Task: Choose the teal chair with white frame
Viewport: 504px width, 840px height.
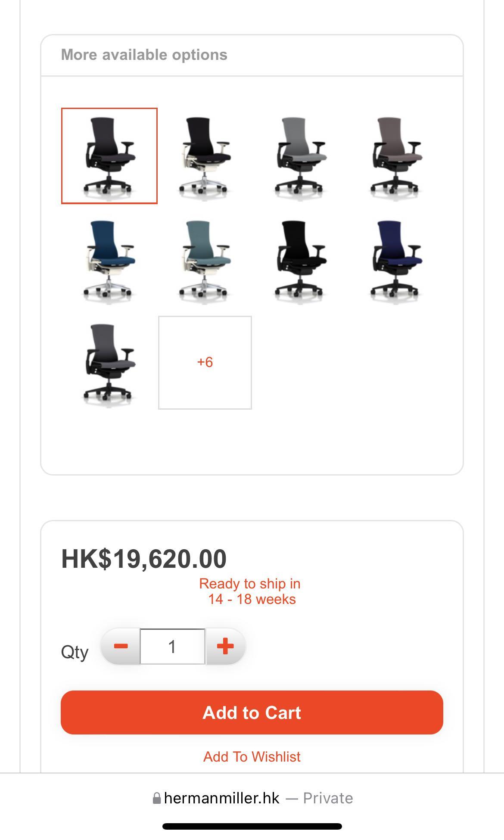Action: (x=205, y=259)
